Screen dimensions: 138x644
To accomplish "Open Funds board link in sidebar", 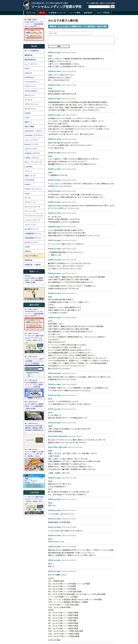I will pos(34,118).
